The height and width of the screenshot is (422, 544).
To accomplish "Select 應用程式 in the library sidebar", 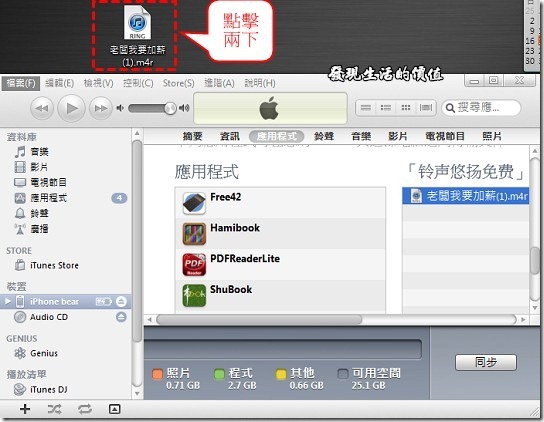I will tap(48, 198).
